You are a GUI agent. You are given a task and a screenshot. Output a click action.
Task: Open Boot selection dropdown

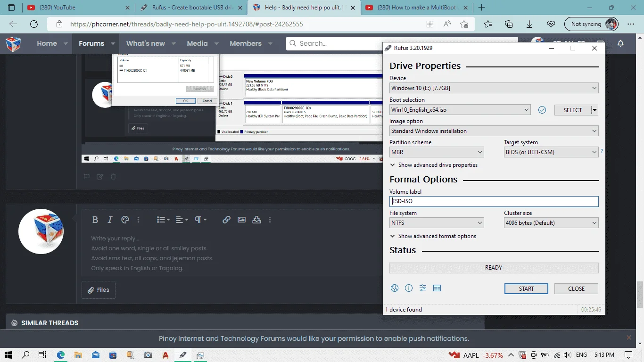coord(460,110)
